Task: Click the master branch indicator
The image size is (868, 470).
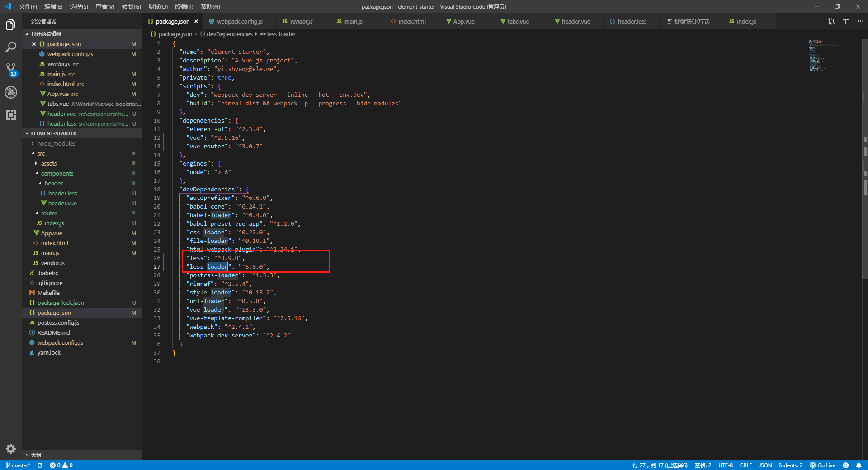Action: 18,465
